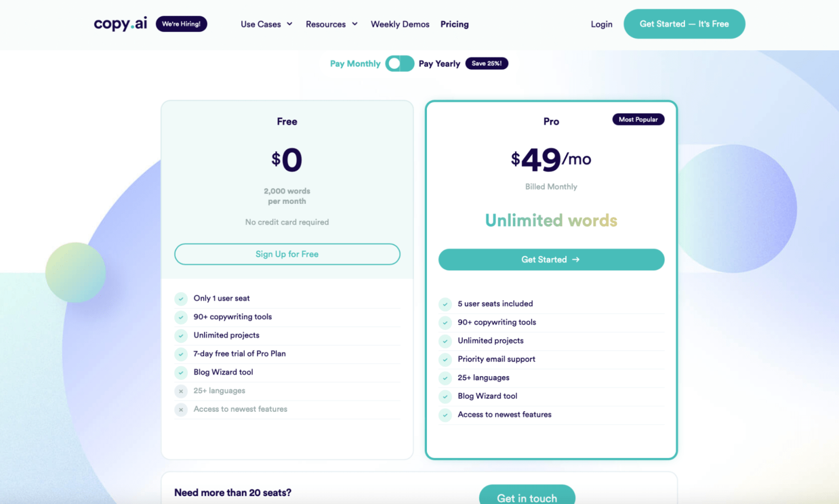Click the Billed Monthly text

(x=551, y=187)
